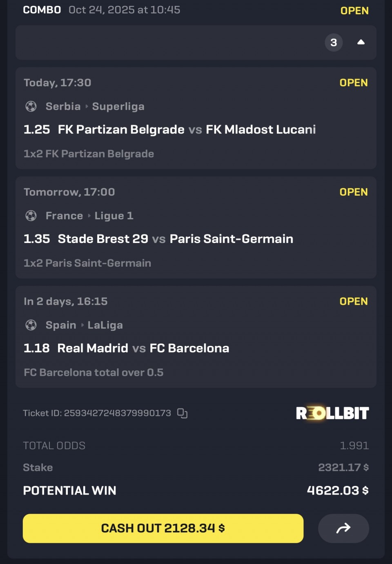Select the Ligue 1 league label
The height and width of the screenshot is (564, 392).
tap(114, 216)
